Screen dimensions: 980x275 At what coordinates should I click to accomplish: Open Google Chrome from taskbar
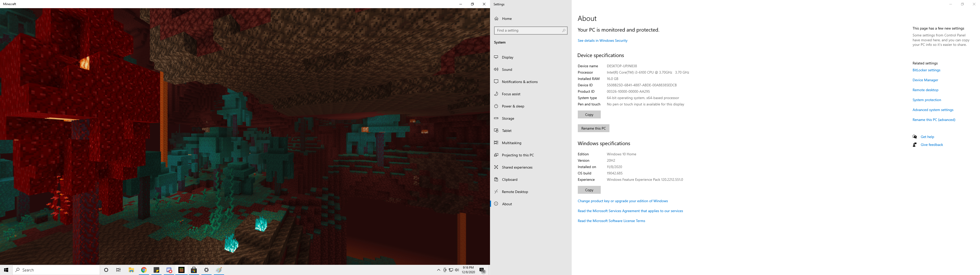144,270
